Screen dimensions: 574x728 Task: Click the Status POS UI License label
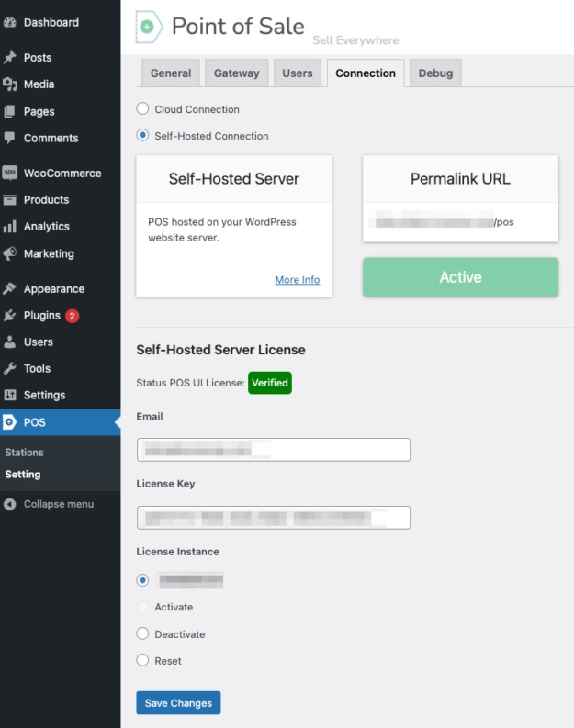coord(190,383)
